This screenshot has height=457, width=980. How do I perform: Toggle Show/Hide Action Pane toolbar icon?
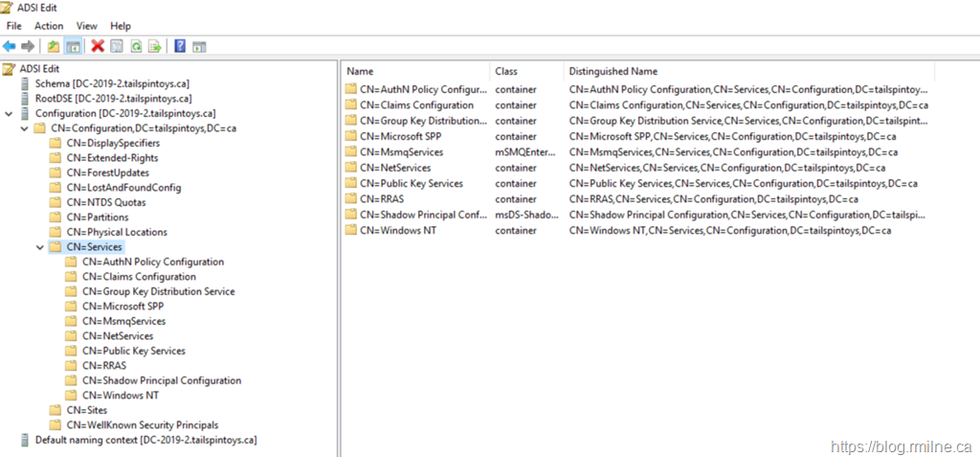[x=199, y=46]
